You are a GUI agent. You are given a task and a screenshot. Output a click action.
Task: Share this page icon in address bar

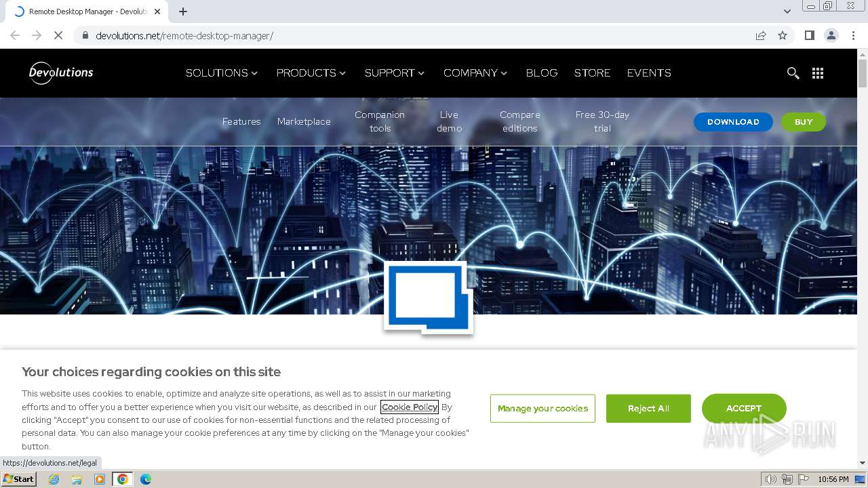coord(761,35)
